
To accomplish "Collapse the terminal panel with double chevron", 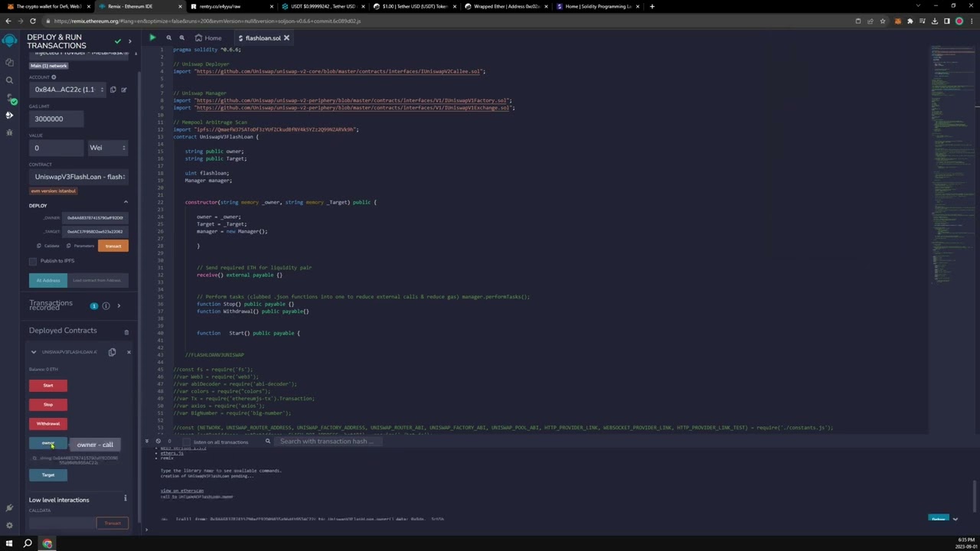I will (148, 441).
